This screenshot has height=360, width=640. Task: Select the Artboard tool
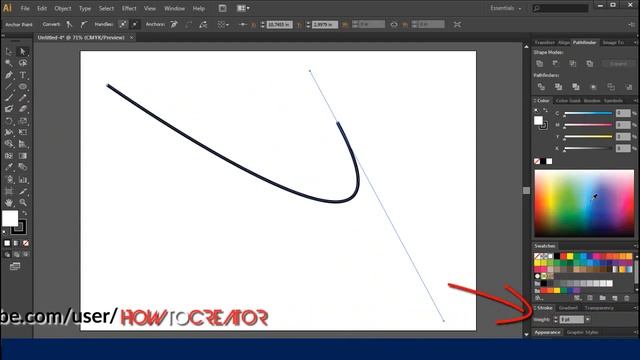click(9, 191)
